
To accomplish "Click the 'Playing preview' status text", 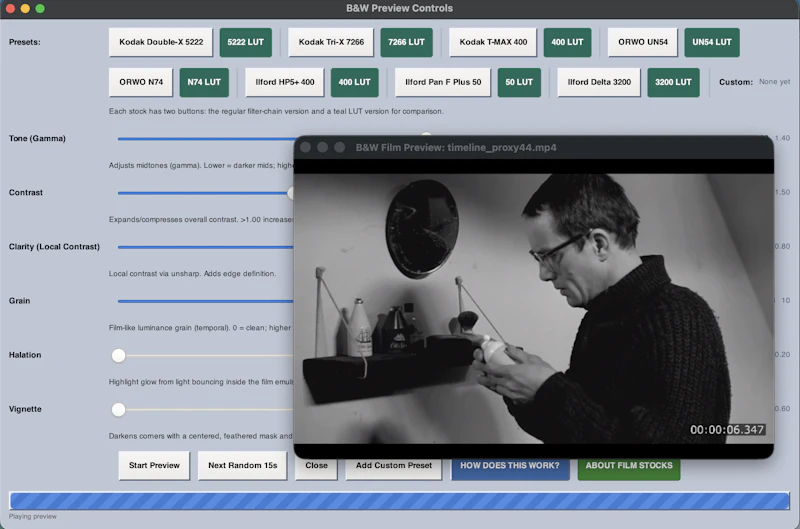I will [x=33, y=516].
